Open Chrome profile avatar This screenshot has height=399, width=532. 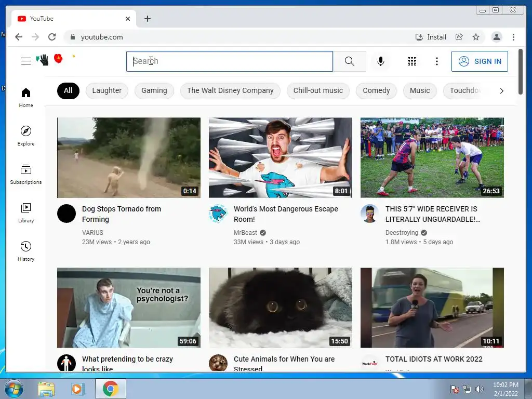coord(496,37)
